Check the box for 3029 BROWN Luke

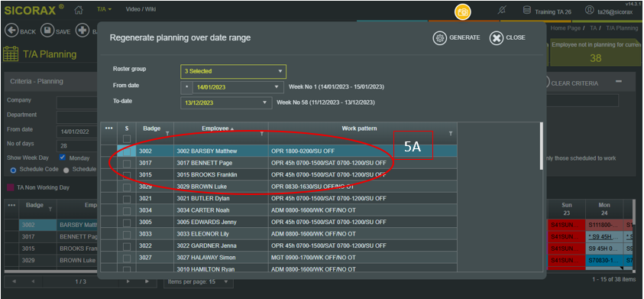pyautogui.click(x=127, y=187)
